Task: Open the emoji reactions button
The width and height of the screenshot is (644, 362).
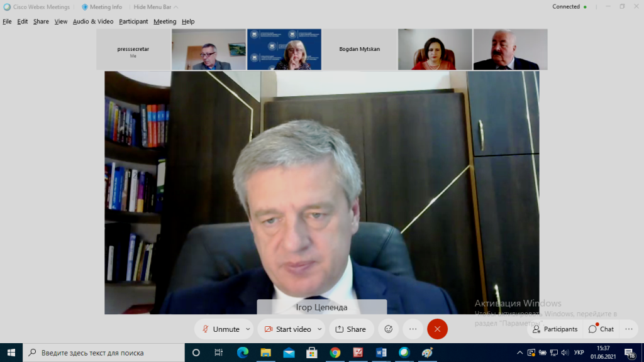Action: (388, 329)
